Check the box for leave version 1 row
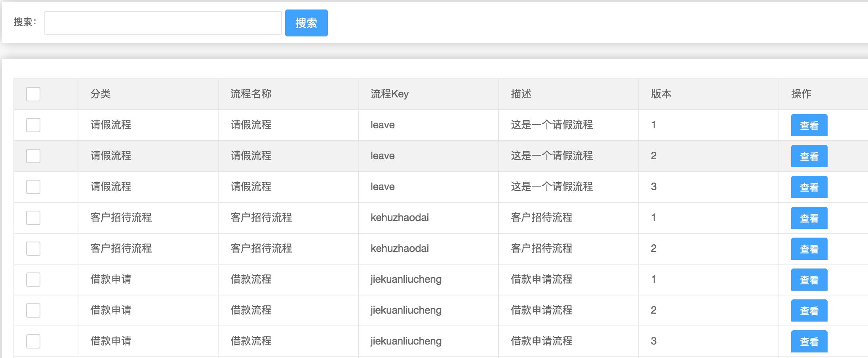Viewport: 868px width, 358px height. click(x=33, y=125)
